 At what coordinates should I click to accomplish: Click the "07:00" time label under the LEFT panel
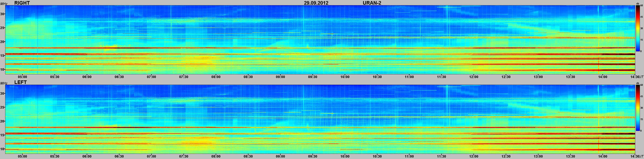click(152, 156)
